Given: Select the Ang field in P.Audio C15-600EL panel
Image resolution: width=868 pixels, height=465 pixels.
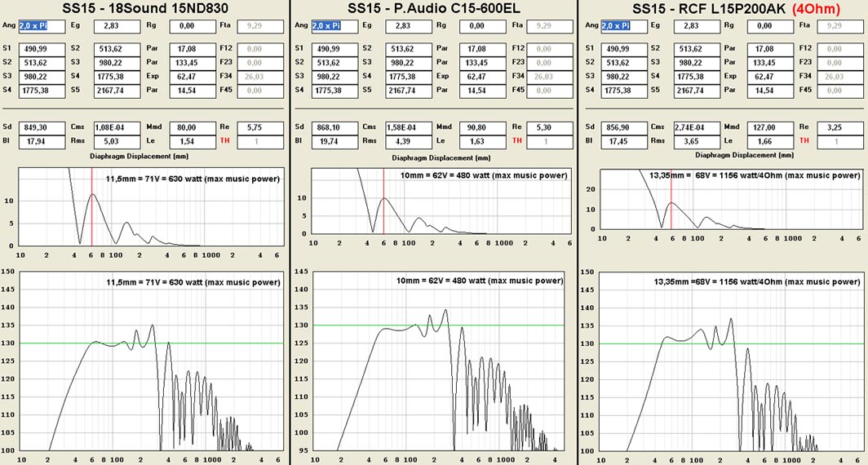Looking at the screenshot, I should pos(334,26).
